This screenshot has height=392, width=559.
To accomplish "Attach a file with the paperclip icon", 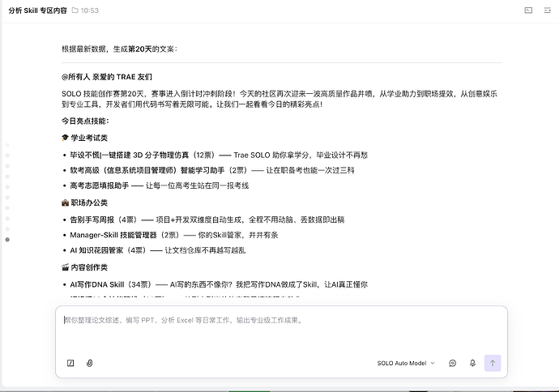I will tap(89, 363).
